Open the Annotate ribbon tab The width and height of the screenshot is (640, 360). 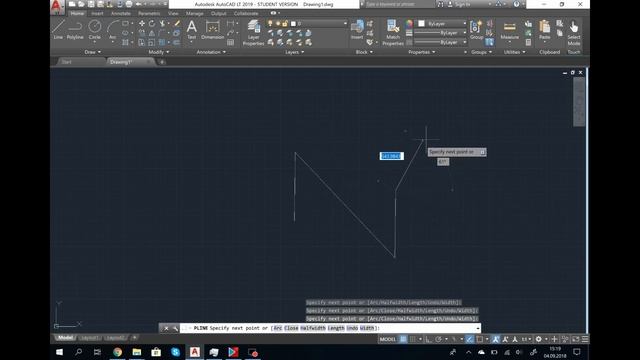[x=121, y=13]
